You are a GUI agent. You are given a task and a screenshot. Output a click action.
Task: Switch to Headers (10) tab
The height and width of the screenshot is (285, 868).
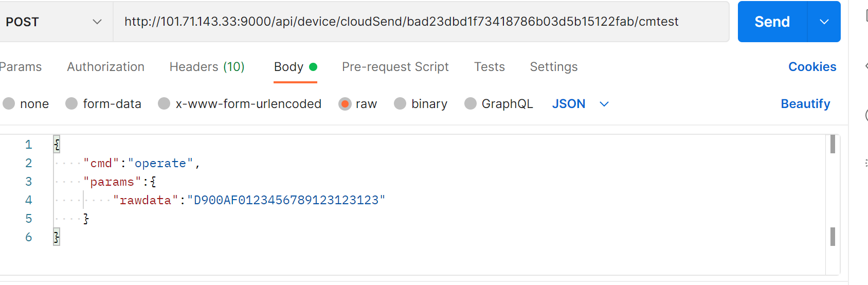207,67
